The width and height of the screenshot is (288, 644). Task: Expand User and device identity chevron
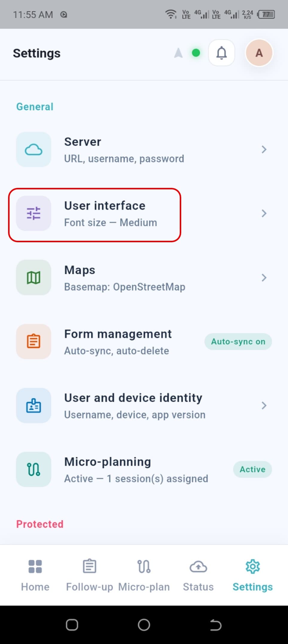pos(264,405)
